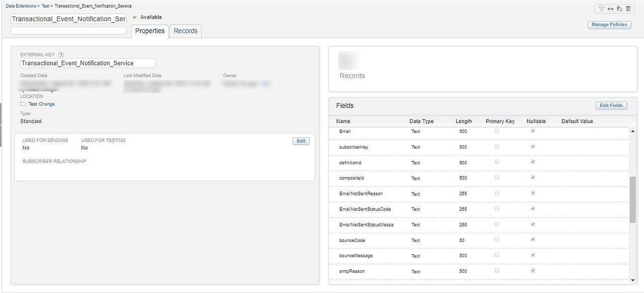Click the copy data extension icon
This screenshot has width=644, height=293.
pos(619,9)
